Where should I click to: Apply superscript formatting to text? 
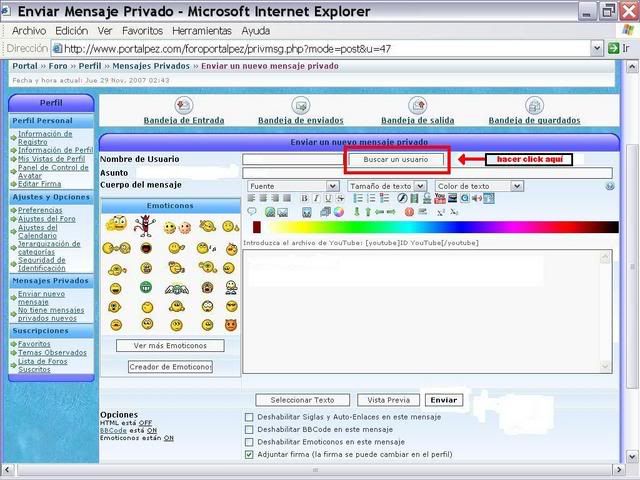(441, 212)
